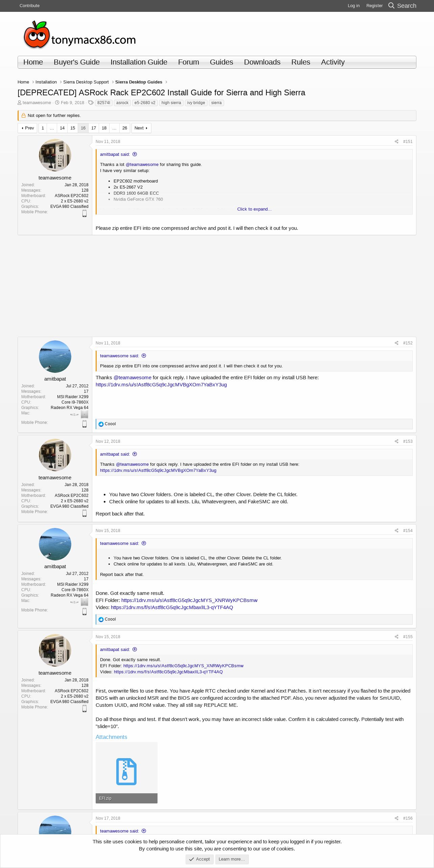Select page 26 in pagination
This screenshot has width=434, height=868.
(125, 128)
